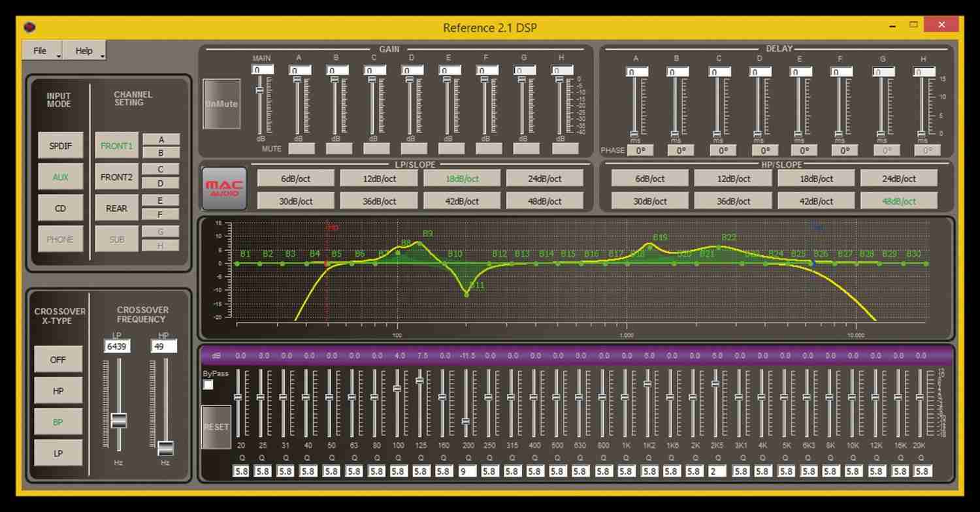The width and height of the screenshot is (980, 512).
Task: Click the phase 0° box for channel C
Action: [723, 150]
